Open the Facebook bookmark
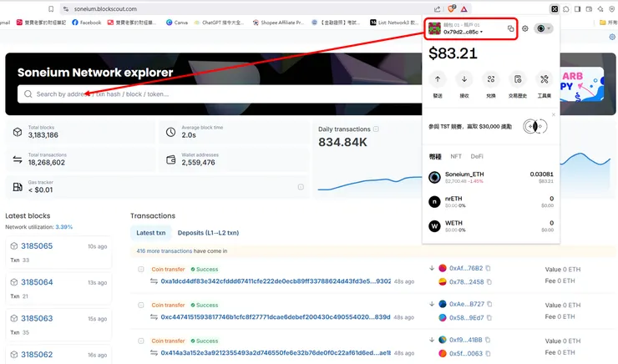618x364 pixels. pyautogui.click(x=86, y=23)
